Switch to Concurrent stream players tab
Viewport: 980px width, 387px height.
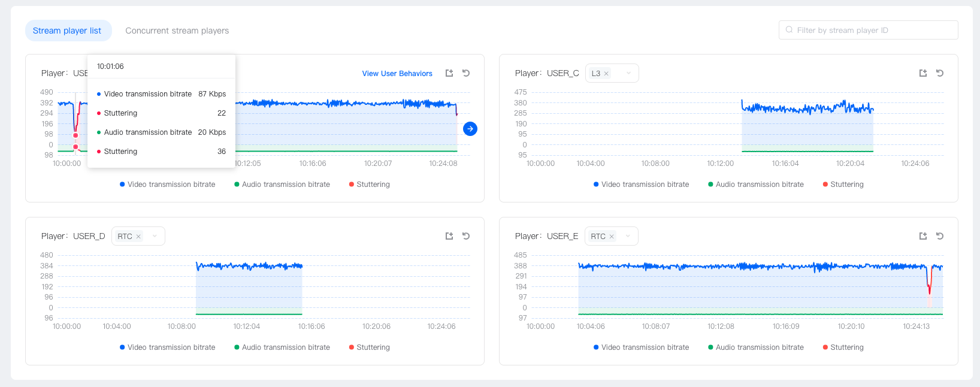pyautogui.click(x=177, y=31)
